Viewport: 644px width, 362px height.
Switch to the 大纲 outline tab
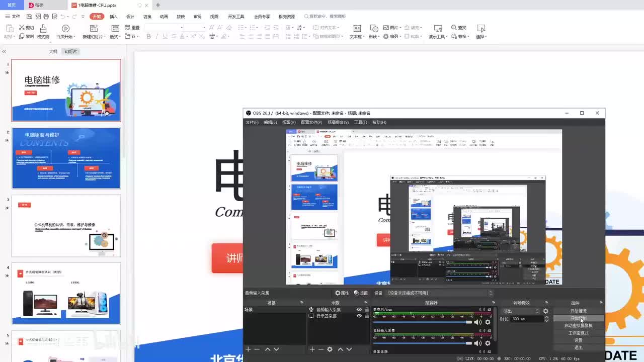(x=53, y=51)
